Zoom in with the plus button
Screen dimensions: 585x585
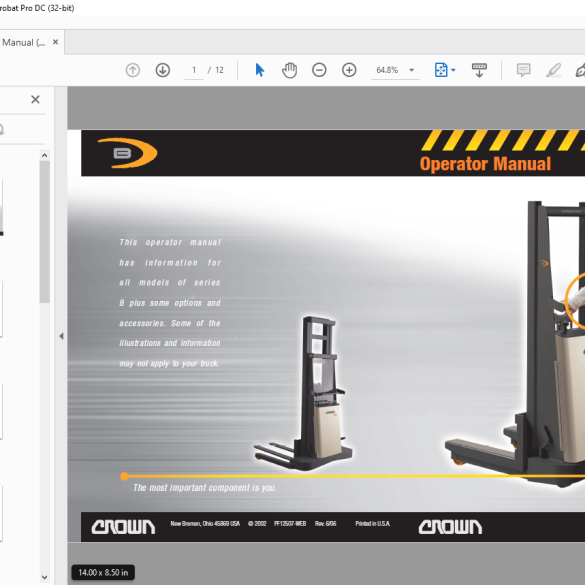pyautogui.click(x=349, y=70)
